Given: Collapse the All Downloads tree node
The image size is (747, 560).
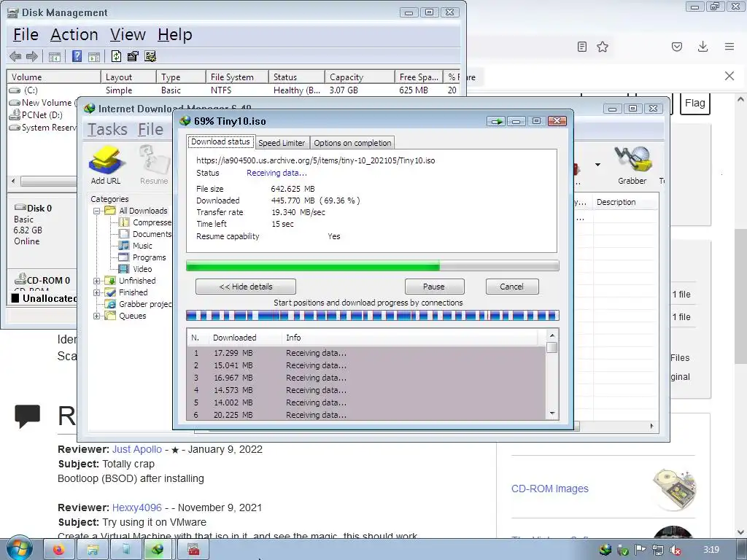Looking at the screenshot, I should point(97,211).
